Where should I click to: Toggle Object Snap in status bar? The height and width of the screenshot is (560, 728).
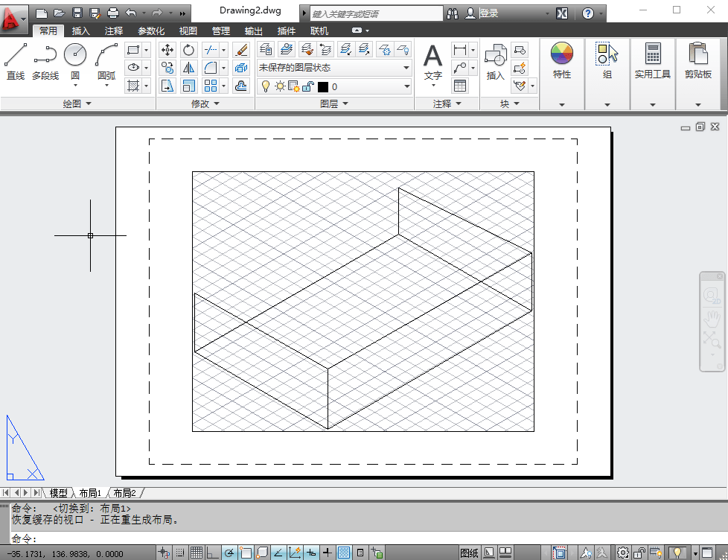click(246, 553)
